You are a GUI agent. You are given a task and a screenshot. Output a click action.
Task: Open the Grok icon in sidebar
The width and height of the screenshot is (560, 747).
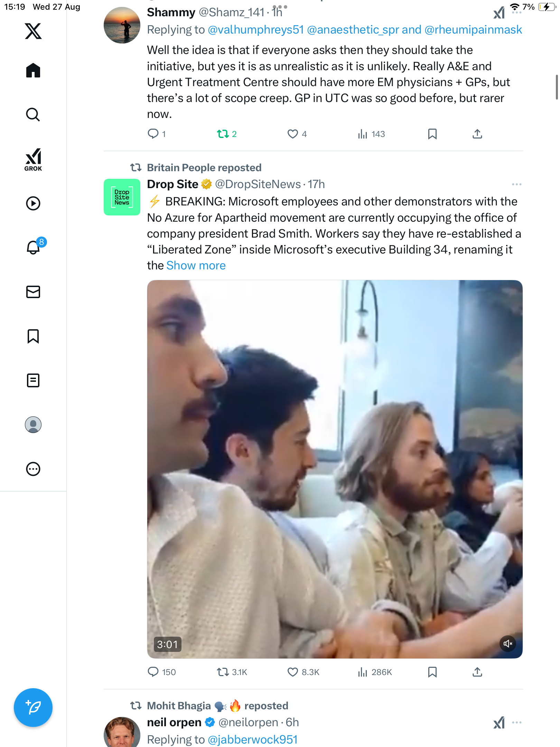point(33,159)
